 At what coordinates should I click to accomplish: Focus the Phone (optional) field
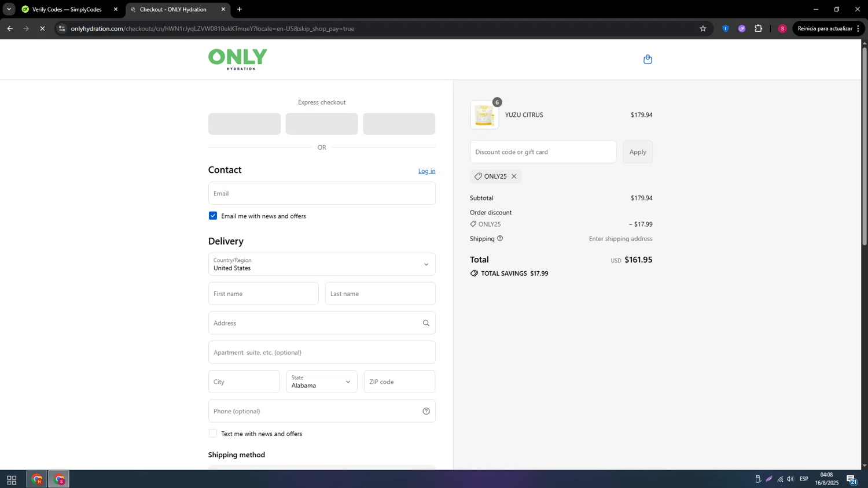tap(322, 411)
